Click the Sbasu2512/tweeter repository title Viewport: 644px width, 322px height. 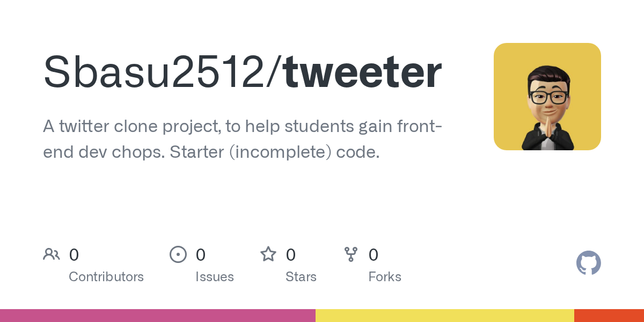pos(243,72)
